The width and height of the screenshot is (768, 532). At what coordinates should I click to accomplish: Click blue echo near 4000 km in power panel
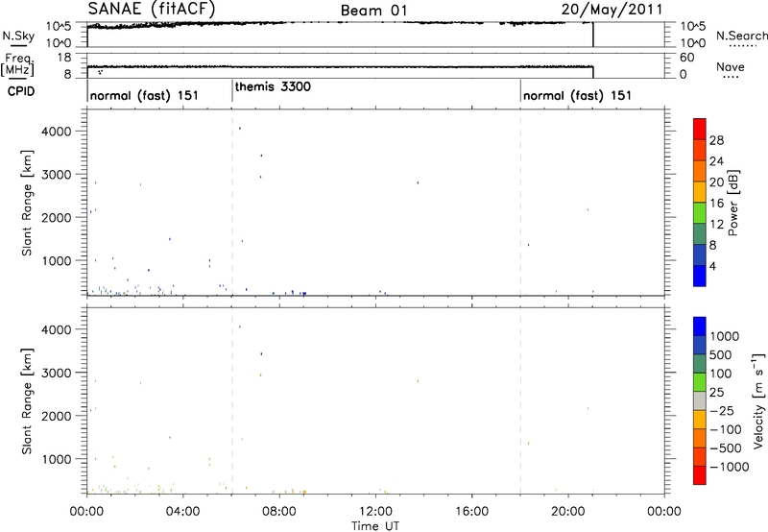(239, 129)
